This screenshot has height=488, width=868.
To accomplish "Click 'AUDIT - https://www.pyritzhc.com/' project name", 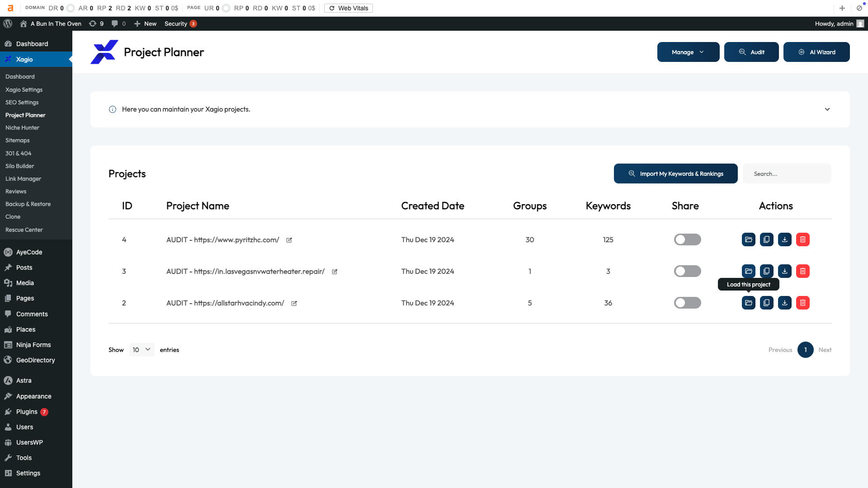I will tap(223, 239).
